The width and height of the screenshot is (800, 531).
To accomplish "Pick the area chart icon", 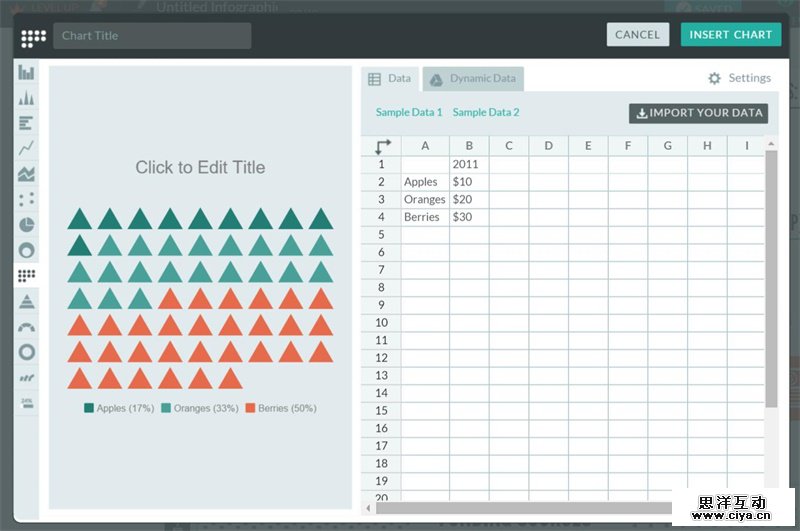I will 27,174.
